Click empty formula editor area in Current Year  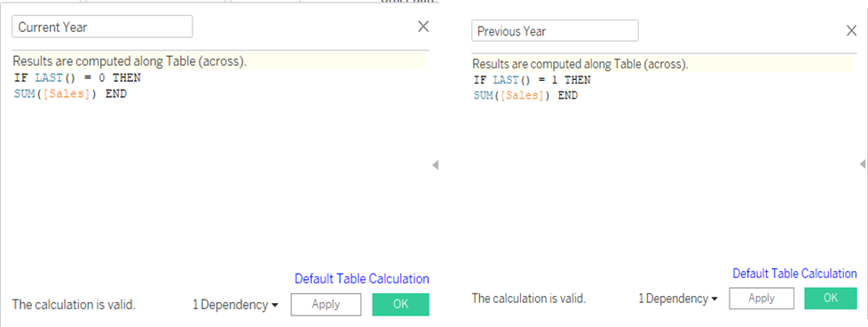(x=221, y=183)
